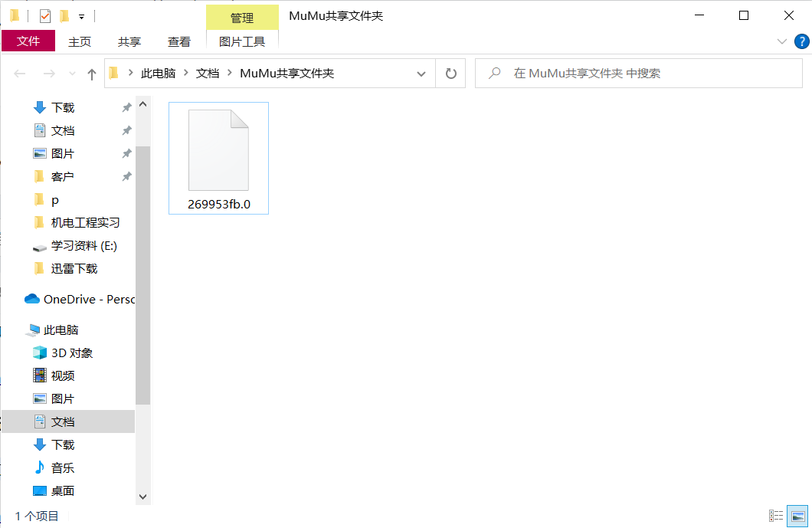Open OneDrive - Personal in sidebar
812x528 pixels.
tap(88, 299)
